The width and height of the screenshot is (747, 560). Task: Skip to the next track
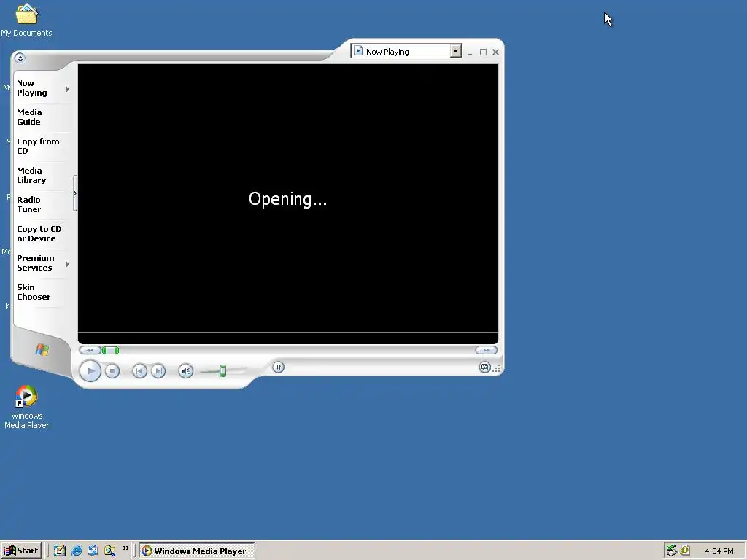[x=158, y=371]
